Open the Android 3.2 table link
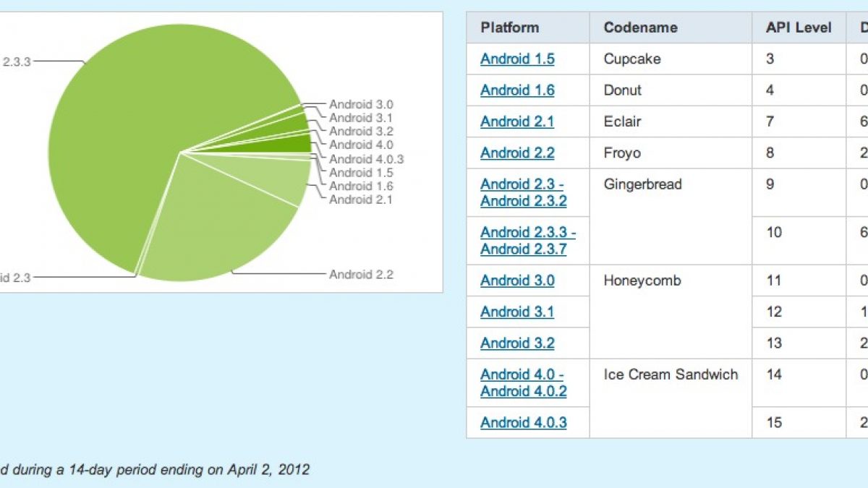This screenshot has width=868, height=488. click(517, 343)
